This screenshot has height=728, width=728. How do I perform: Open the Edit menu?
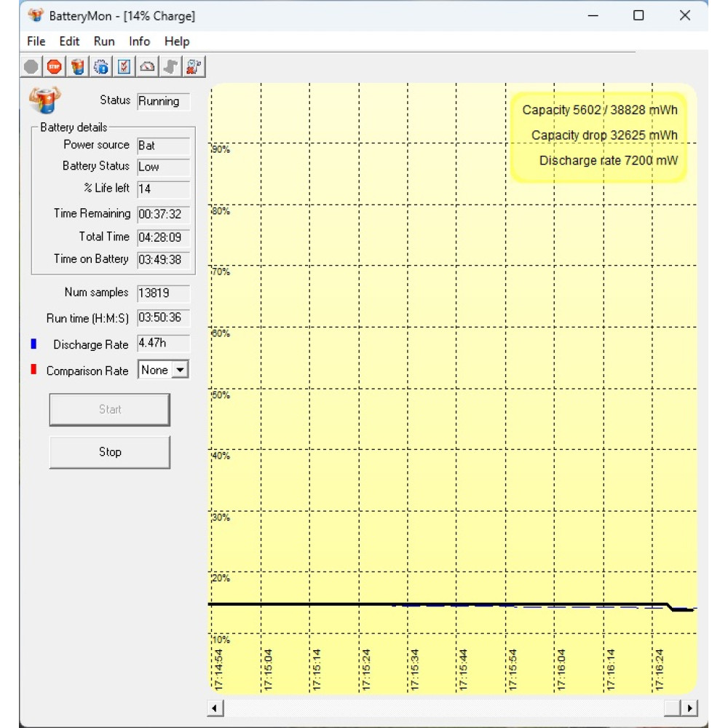point(69,41)
